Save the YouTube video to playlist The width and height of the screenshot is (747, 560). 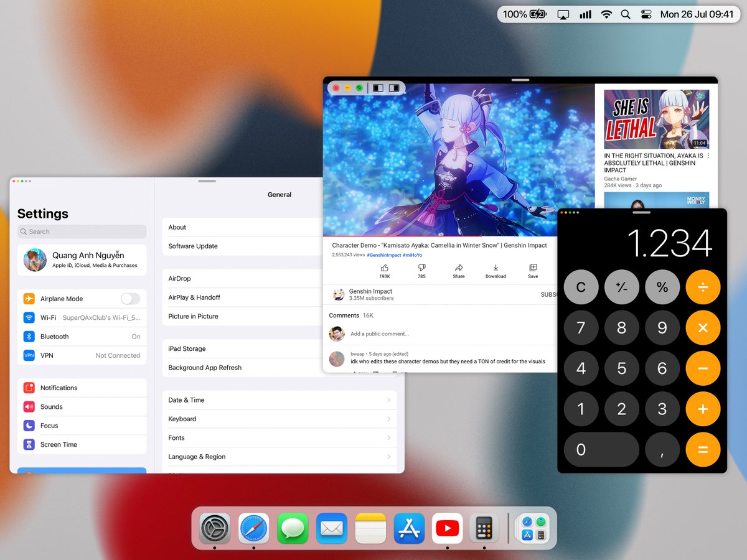(533, 271)
